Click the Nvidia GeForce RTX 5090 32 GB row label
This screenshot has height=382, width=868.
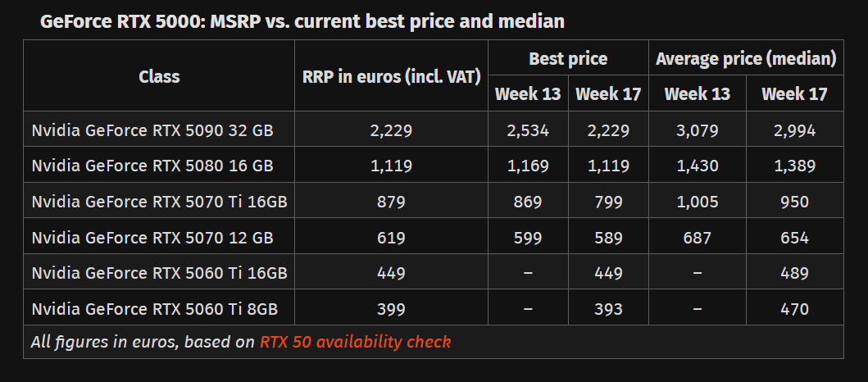tap(152, 130)
